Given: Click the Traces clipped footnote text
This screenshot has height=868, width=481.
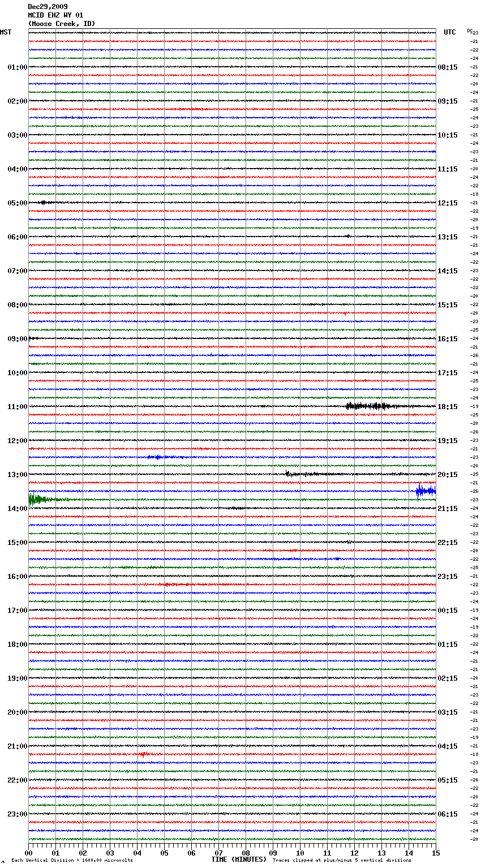Looking at the screenshot, I should click(342, 861).
